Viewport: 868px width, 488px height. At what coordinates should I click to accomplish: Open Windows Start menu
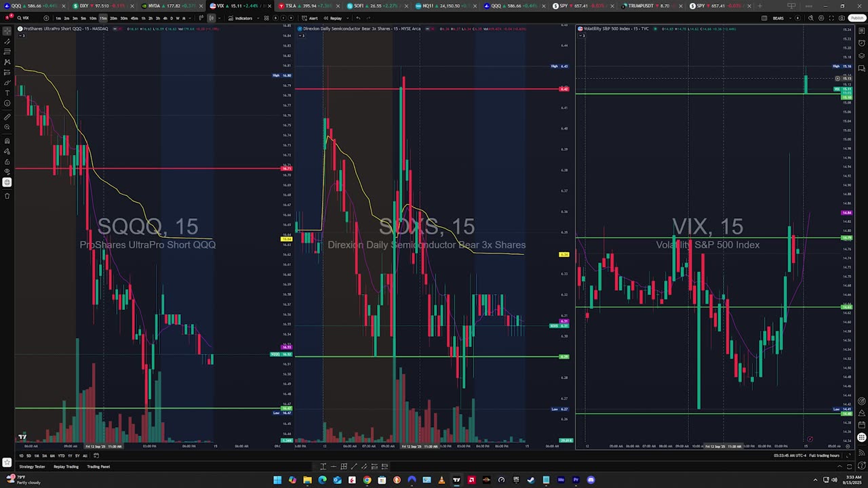click(277, 480)
